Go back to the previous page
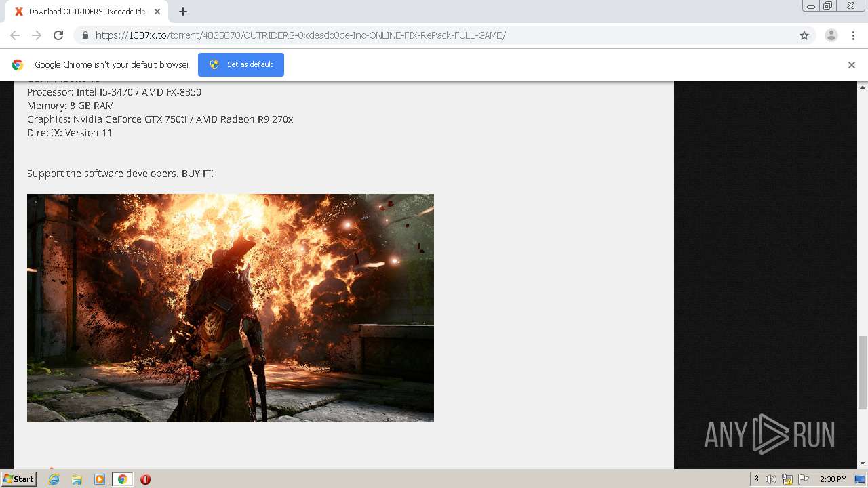Screen dimensions: 868x488 point(15,35)
